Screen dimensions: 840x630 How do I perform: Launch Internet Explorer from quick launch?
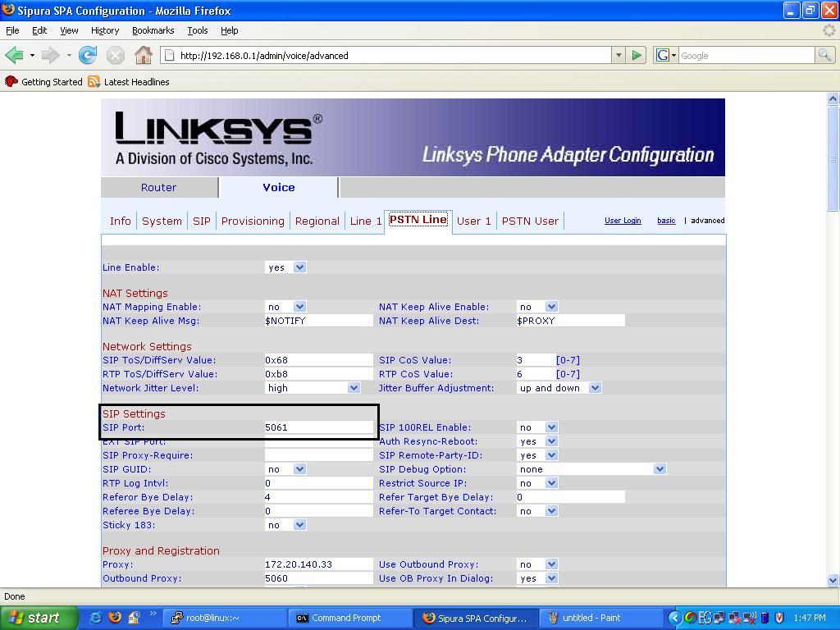click(x=96, y=618)
